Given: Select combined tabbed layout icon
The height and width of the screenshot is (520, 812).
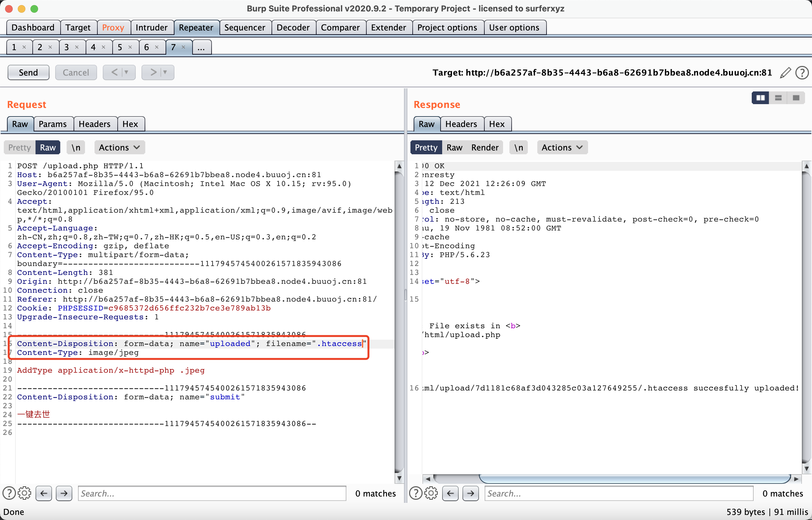Looking at the screenshot, I should [x=796, y=98].
